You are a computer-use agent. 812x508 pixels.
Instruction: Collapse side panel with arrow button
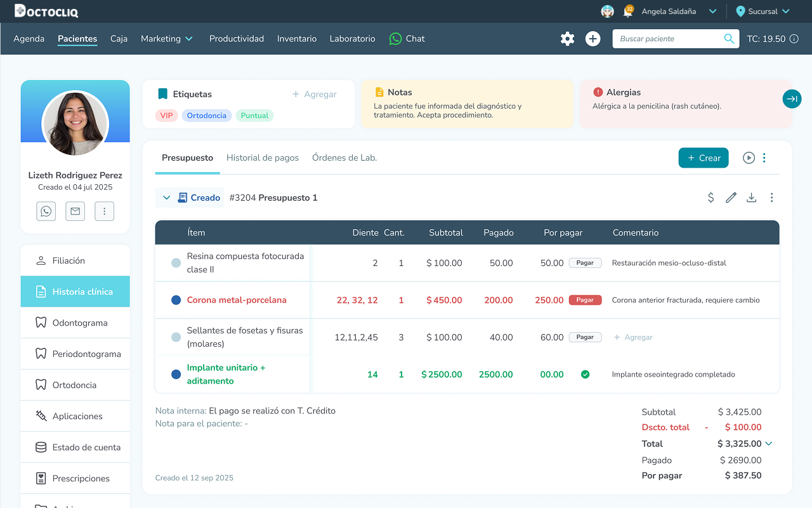click(x=792, y=99)
